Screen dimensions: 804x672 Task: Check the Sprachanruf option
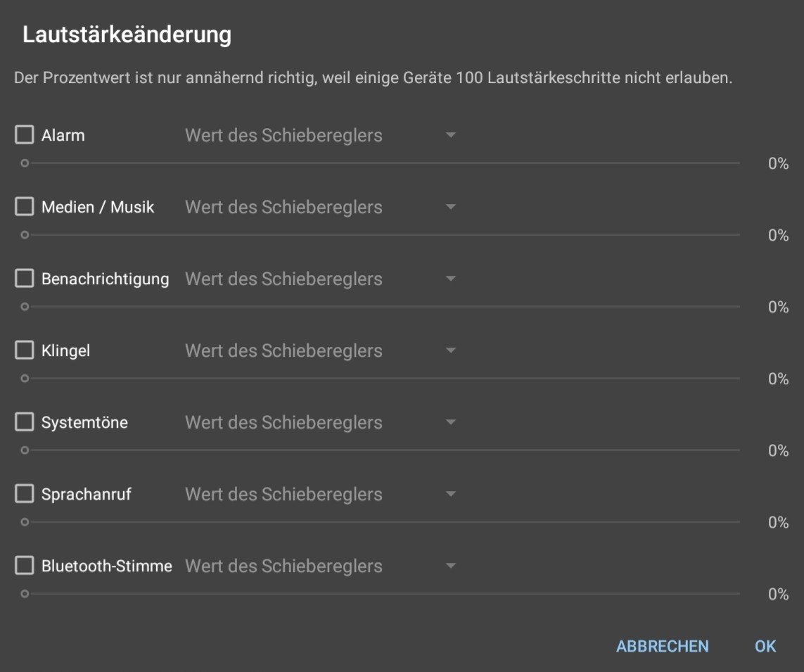[25, 494]
